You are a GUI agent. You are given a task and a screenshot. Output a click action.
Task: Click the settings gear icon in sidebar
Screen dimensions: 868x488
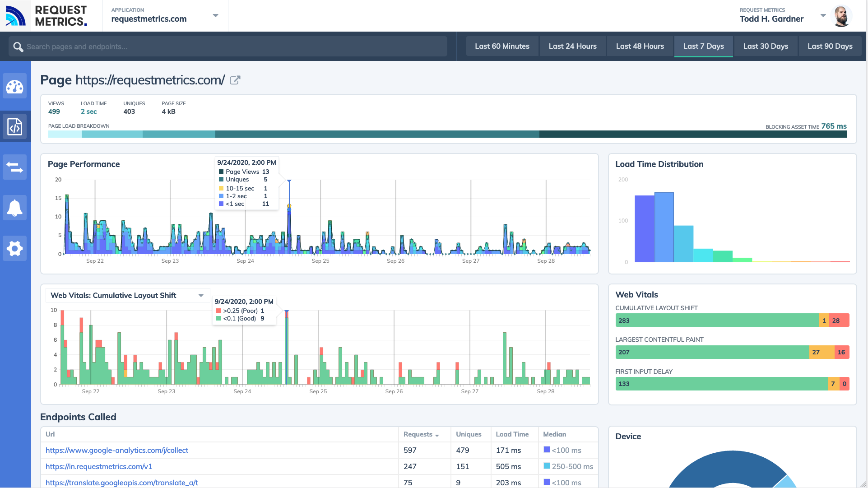point(15,248)
